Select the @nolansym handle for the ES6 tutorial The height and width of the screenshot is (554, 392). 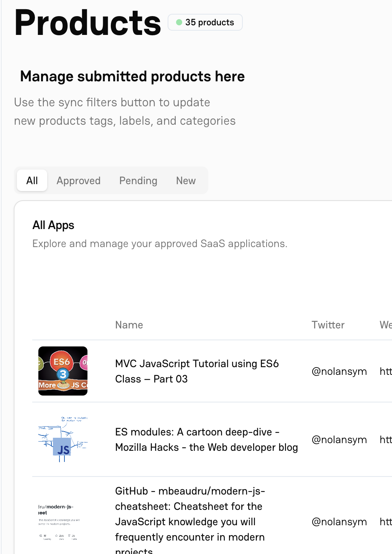click(339, 371)
